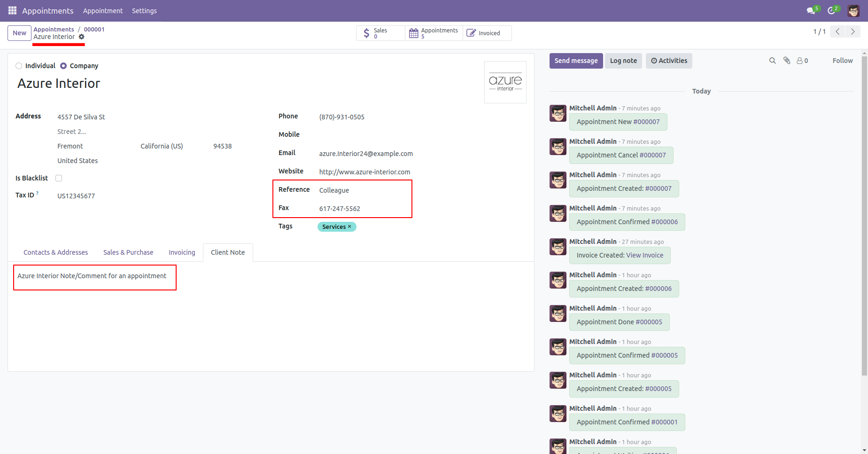Go to Appointments breadcrumb

point(54,29)
